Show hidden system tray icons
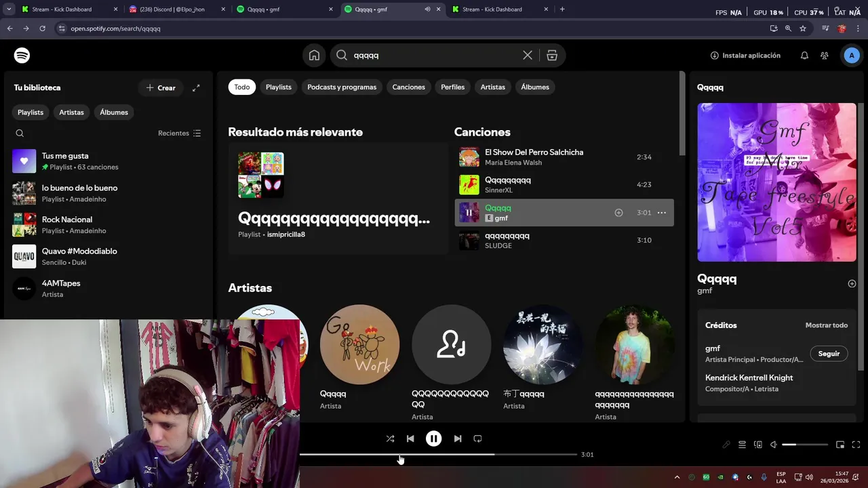The height and width of the screenshot is (488, 868). (x=677, y=477)
